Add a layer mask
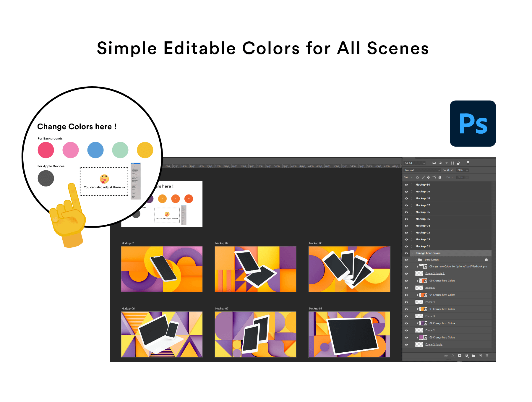532x402 pixels. coord(460,356)
